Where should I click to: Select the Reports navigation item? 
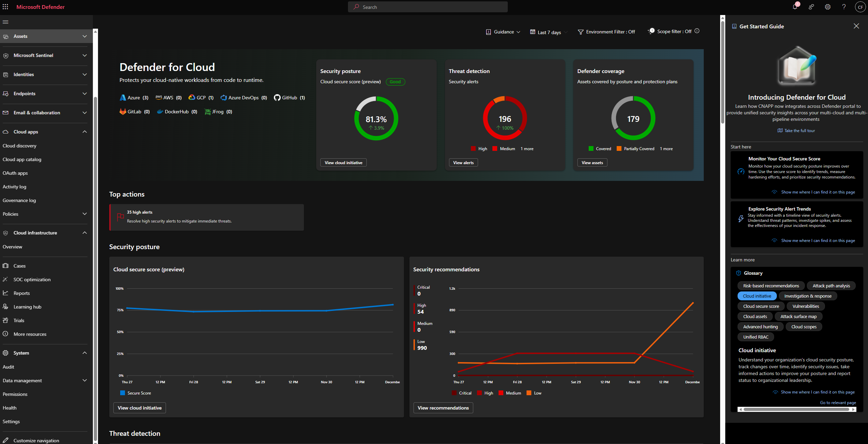pos(22,293)
